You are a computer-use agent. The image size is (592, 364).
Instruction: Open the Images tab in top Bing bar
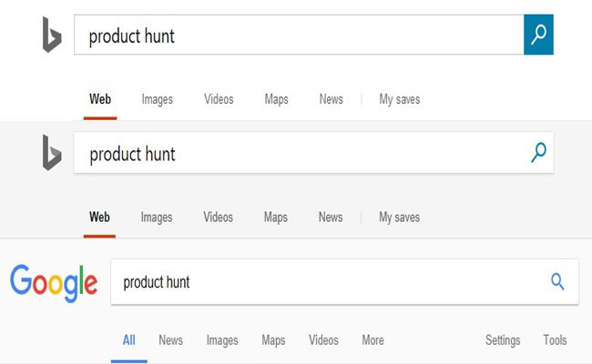click(x=157, y=99)
